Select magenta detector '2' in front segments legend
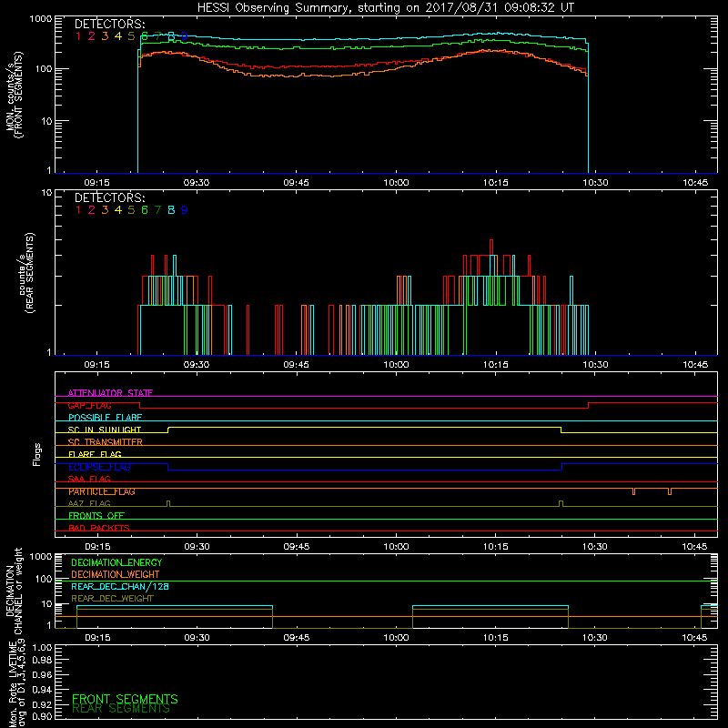Viewport: 728px width, 728px height. (92, 36)
